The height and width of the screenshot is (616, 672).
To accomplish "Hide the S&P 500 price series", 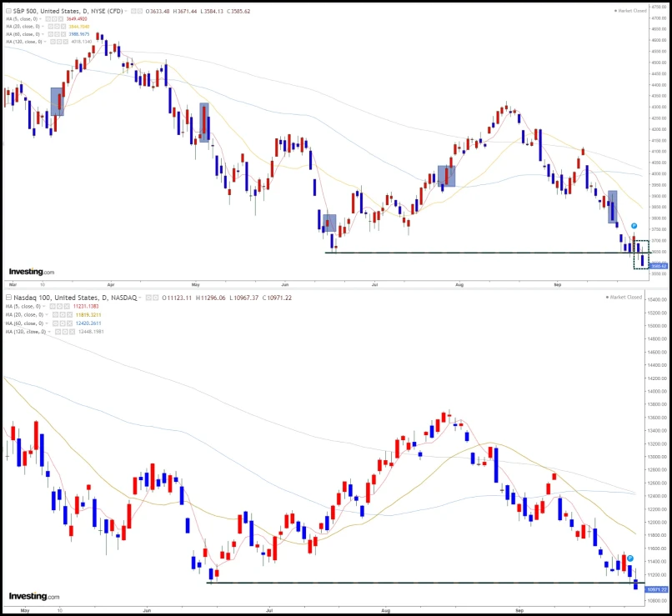I will tap(133, 11).
